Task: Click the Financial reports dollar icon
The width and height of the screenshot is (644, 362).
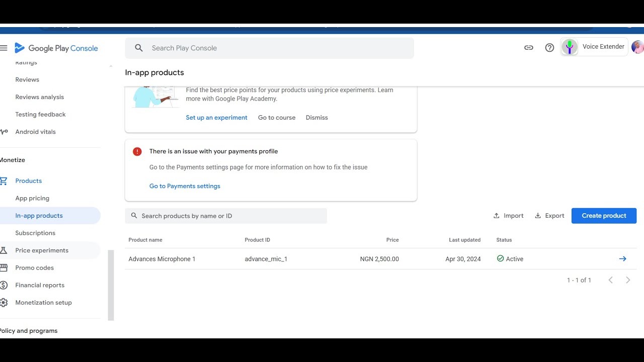Action: coord(4,285)
